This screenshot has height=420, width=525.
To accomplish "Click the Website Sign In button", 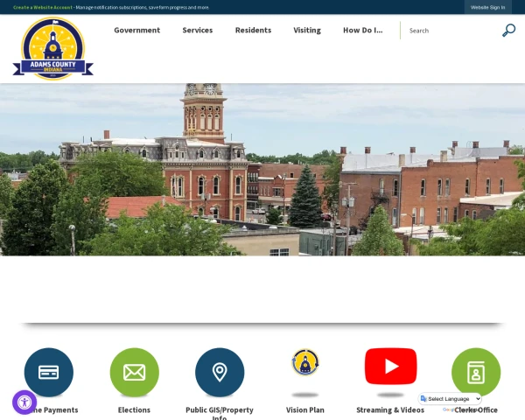I will [487, 7].
